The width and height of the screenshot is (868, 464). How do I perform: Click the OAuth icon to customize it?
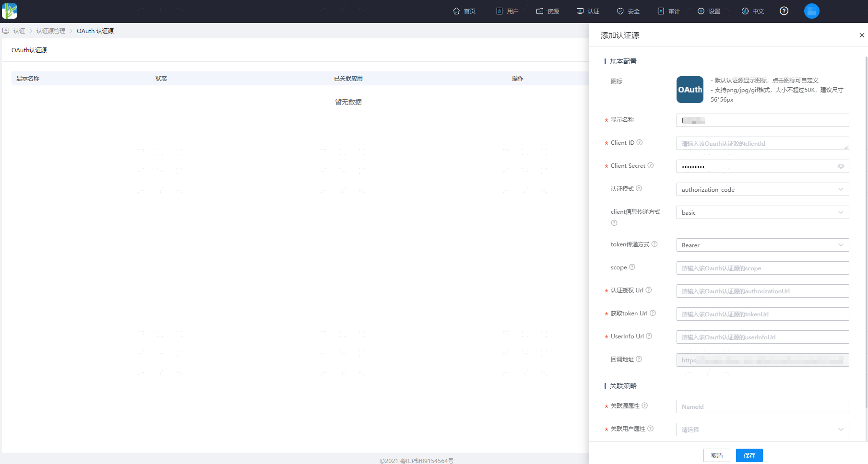coord(690,90)
